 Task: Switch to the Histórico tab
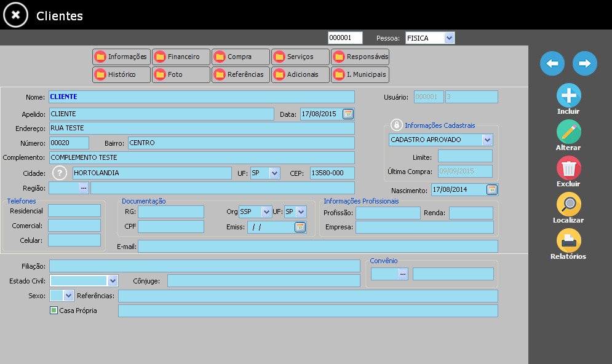point(121,74)
